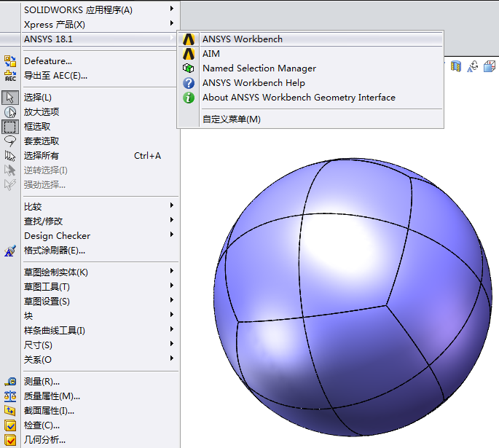Click the 格式涂刷器 paintbrush icon

click(x=10, y=251)
